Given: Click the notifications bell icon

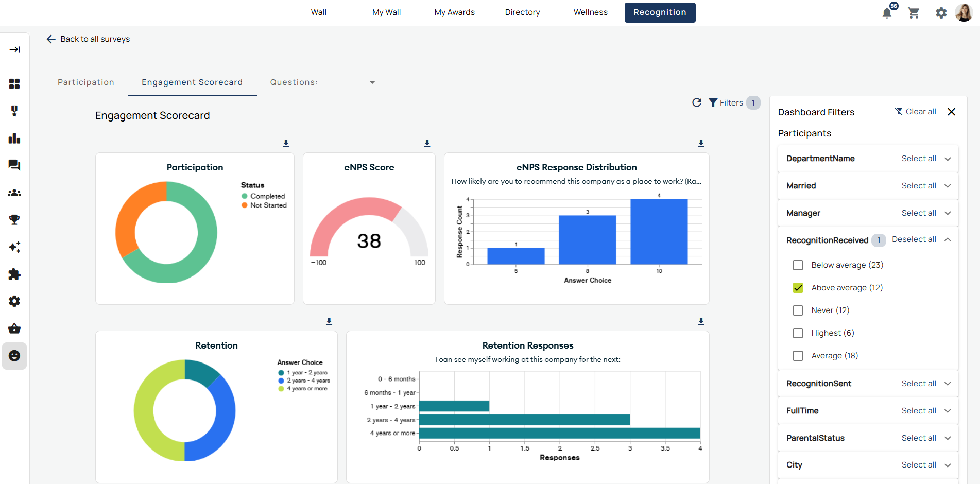Looking at the screenshot, I should point(887,13).
